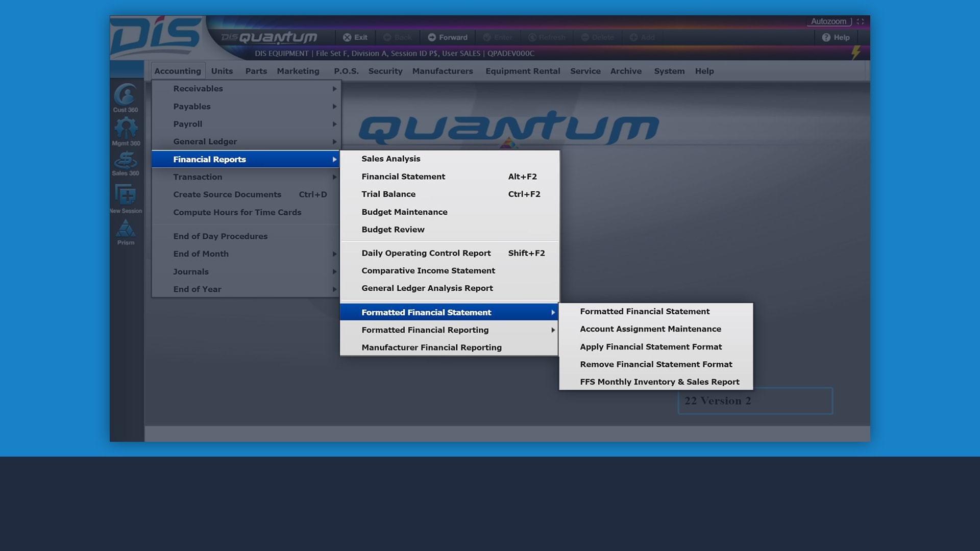The height and width of the screenshot is (551, 980).
Task: Open the Prism sidebar icon
Action: click(126, 233)
